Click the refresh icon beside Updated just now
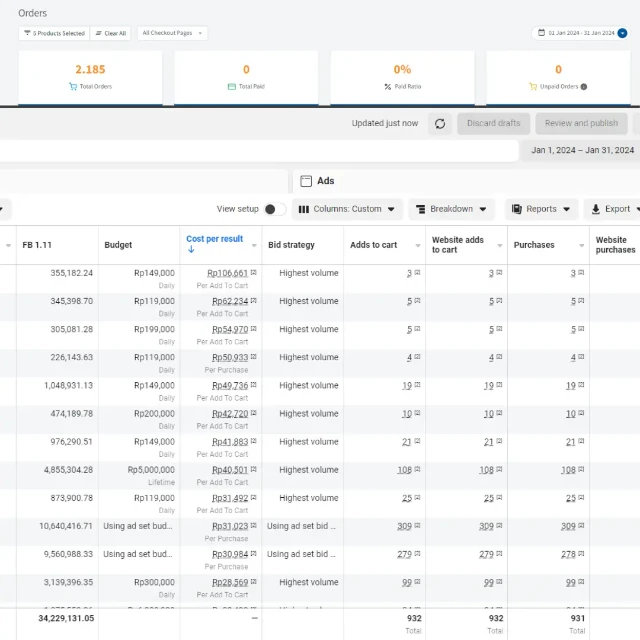 click(440, 123)
